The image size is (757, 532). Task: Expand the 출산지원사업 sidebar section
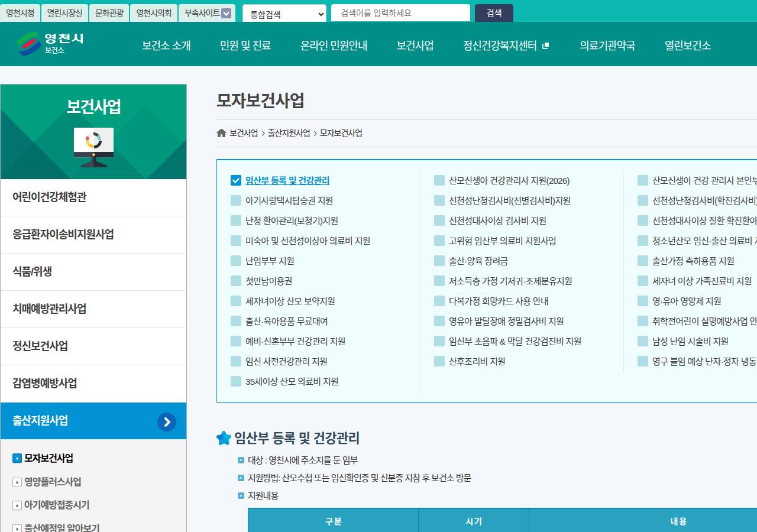click(93, 421)
